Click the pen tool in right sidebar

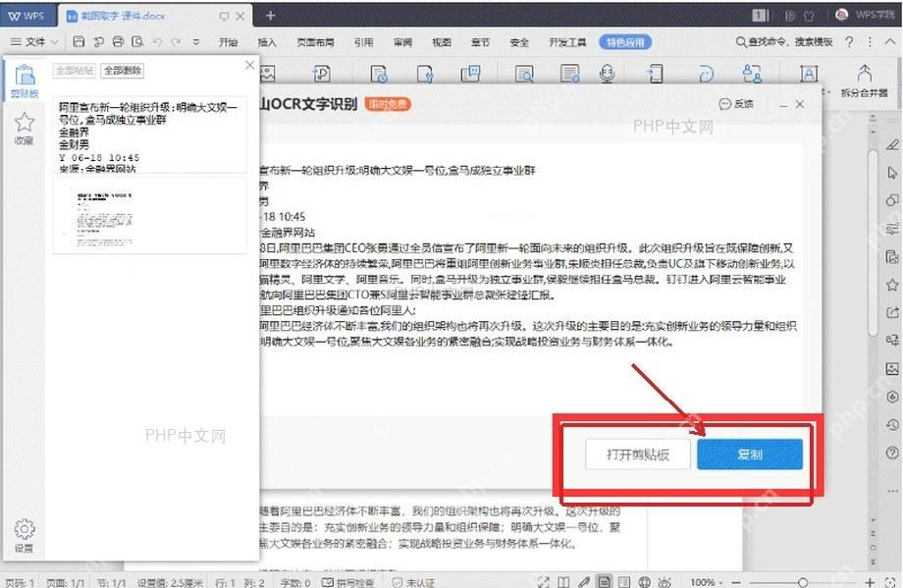[x=892, y=144]
